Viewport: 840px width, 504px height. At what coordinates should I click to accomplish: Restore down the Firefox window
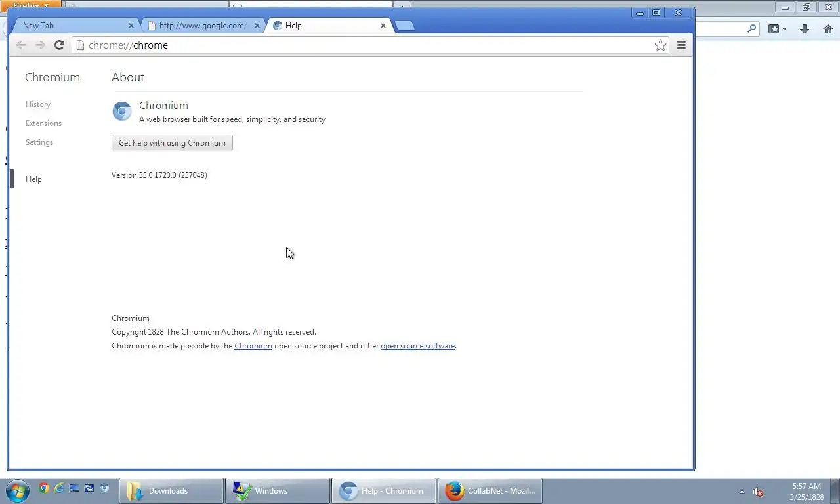coord(807,7)
